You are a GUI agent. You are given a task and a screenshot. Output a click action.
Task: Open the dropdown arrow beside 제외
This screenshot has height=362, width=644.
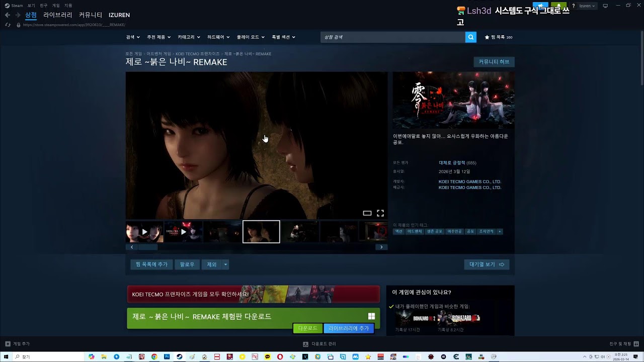point(225,264)
